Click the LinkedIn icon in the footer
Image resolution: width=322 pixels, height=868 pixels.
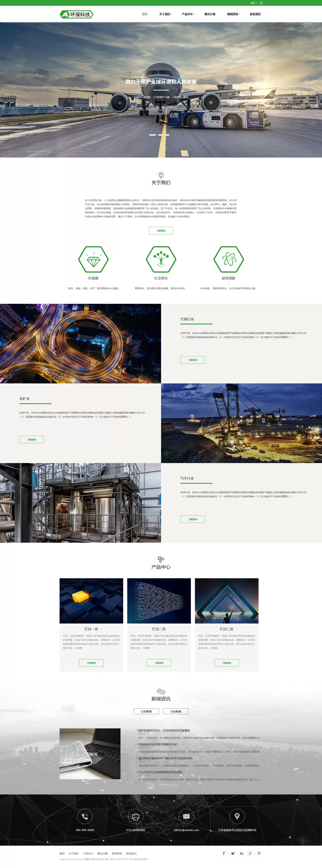point(241,853)
